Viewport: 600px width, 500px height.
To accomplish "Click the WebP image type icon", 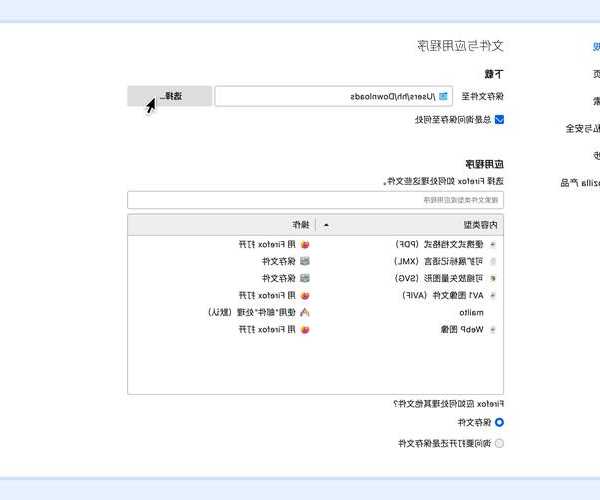I will [492, 329].
